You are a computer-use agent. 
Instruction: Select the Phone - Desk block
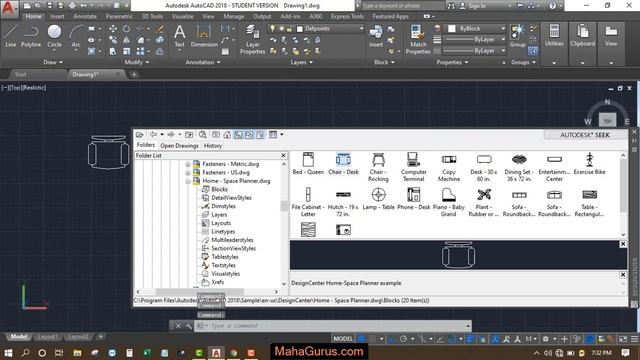tap(413, 199)
